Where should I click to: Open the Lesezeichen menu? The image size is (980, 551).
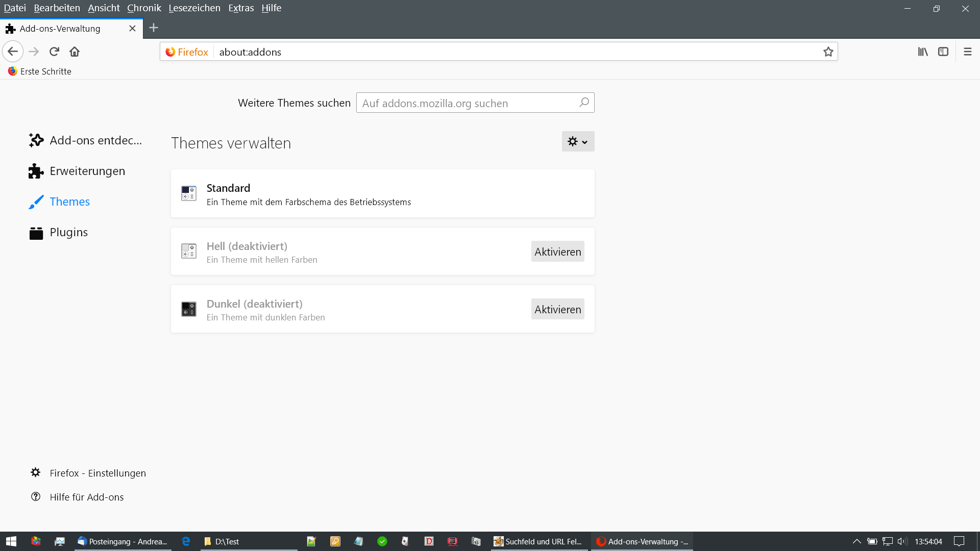click(x=194, y=8)
